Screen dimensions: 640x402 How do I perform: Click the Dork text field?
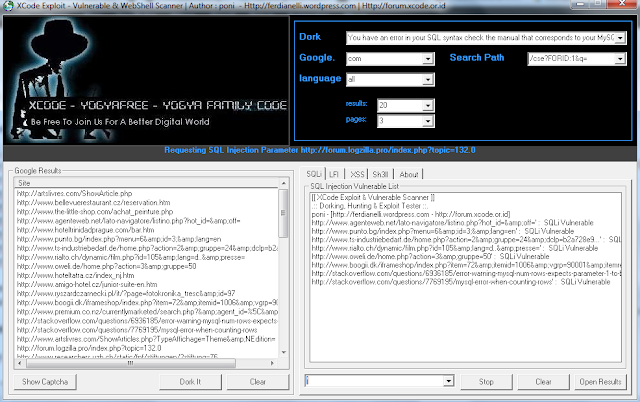tap(480, 38)
